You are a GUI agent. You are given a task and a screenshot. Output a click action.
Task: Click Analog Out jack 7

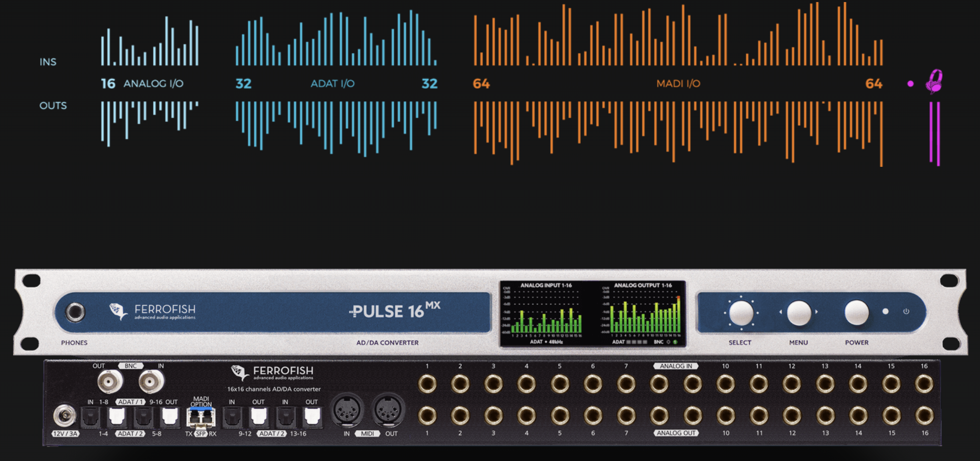626,415
